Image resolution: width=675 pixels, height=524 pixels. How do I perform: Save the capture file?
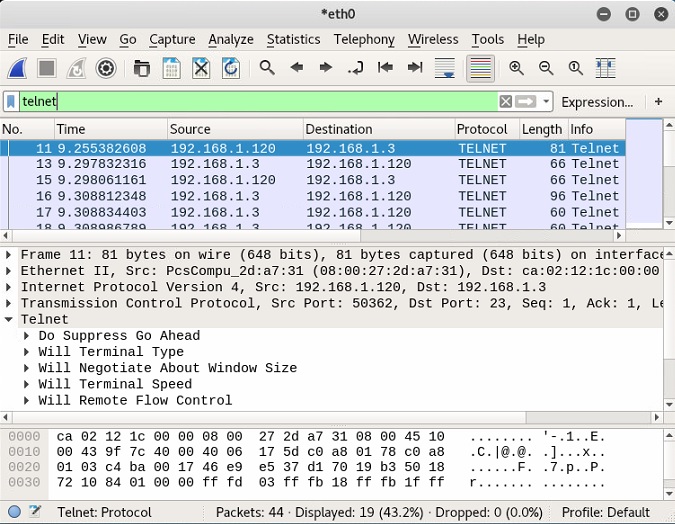(x=171, y=68)
